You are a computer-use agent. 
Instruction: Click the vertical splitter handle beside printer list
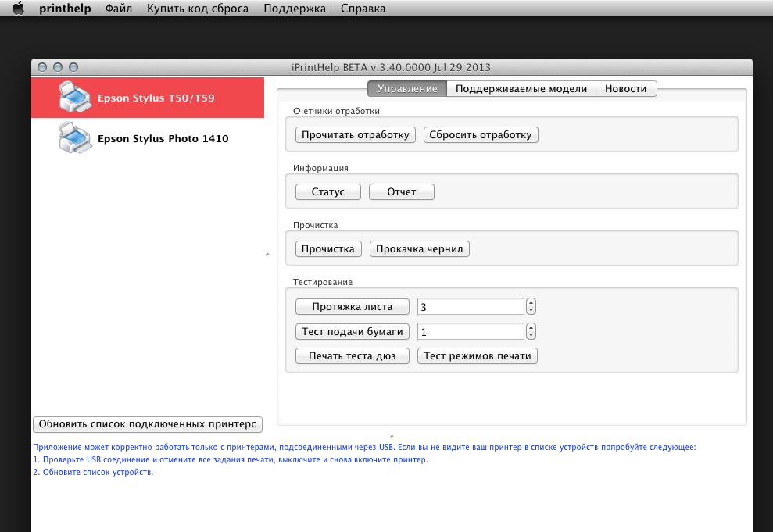[267, 255]
